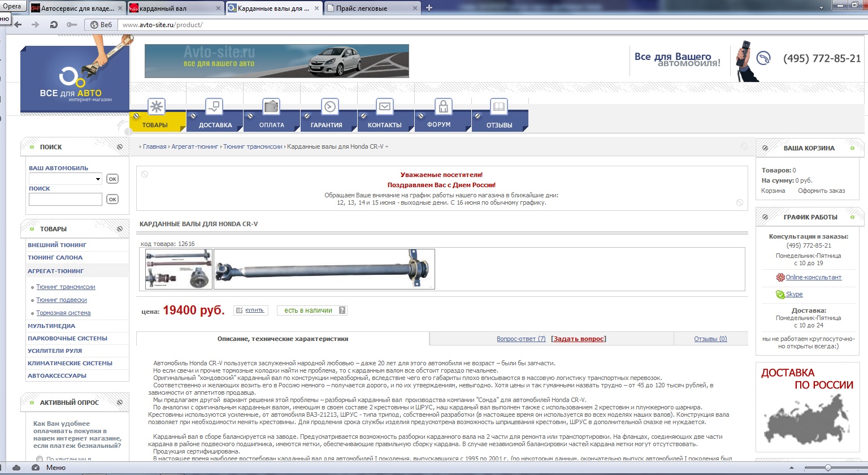868x475 pixels.
Task: Open ПАРКОВОЧНЫЕ СИСТЕМЫ category
Action: (67, 338)
